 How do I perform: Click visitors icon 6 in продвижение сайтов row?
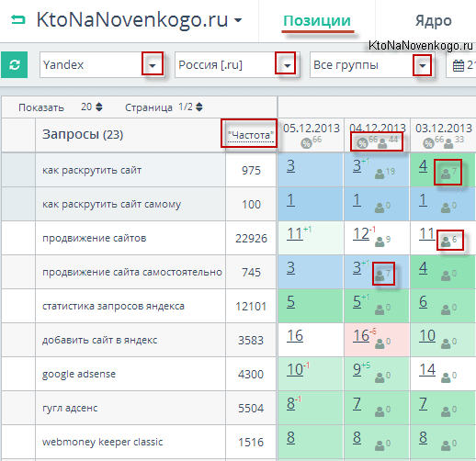point(446,242)
